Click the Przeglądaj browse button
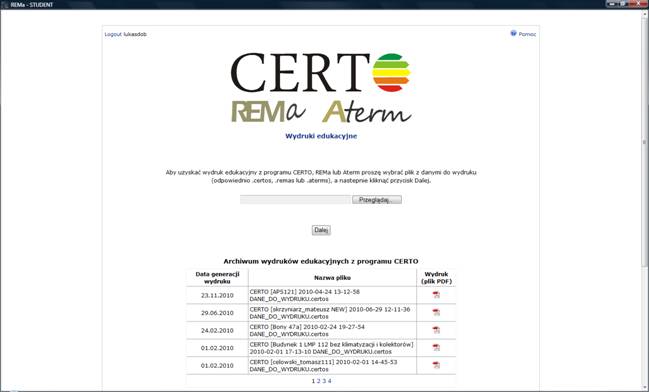 tap(377, 200)
